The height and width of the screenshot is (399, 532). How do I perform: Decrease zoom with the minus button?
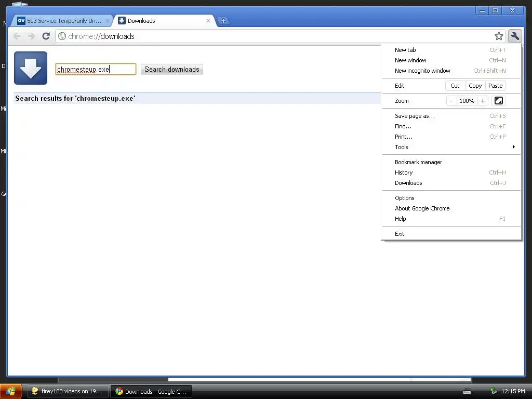click(x=451, y=101)
